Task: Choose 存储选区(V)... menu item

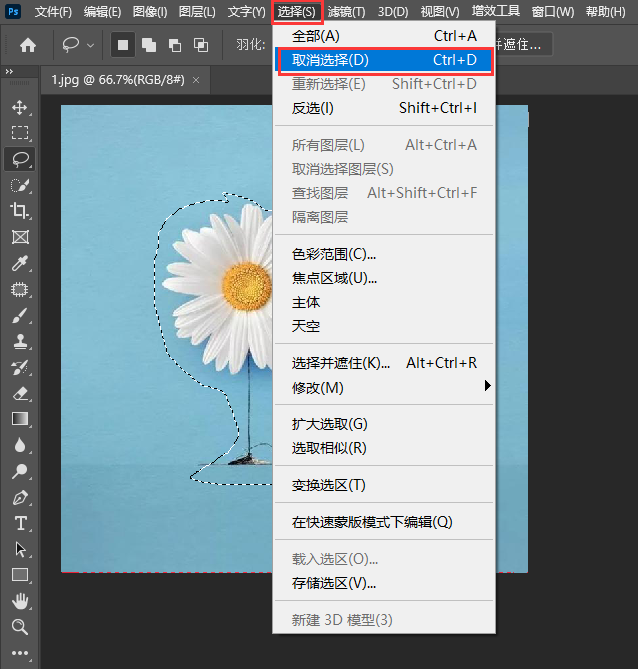Action: [x=384, y=583]
